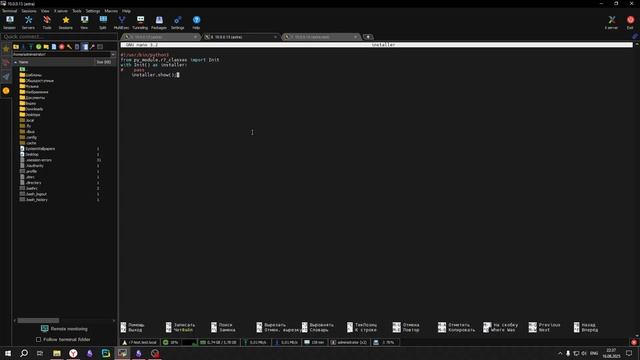640x360 pixels.
Task: Open a new tab with the plus button
Action: click(x=368, y=37)
